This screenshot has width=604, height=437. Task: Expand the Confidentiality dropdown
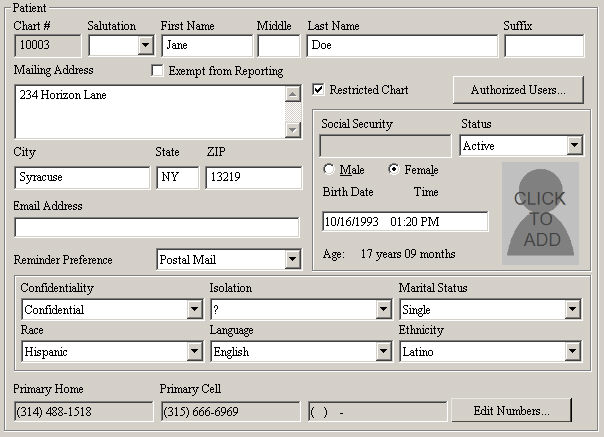coord(194,310)
